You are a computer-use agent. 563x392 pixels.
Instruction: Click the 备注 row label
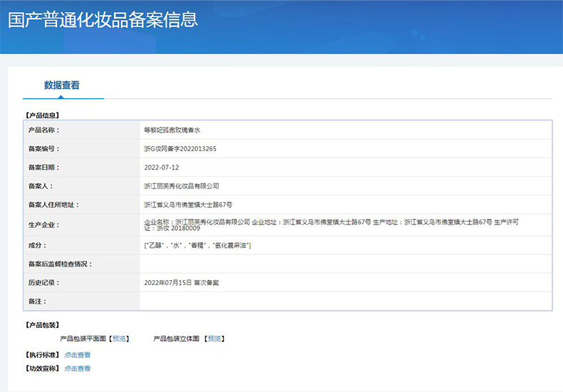pyautogui.click(x=37, y=301)
